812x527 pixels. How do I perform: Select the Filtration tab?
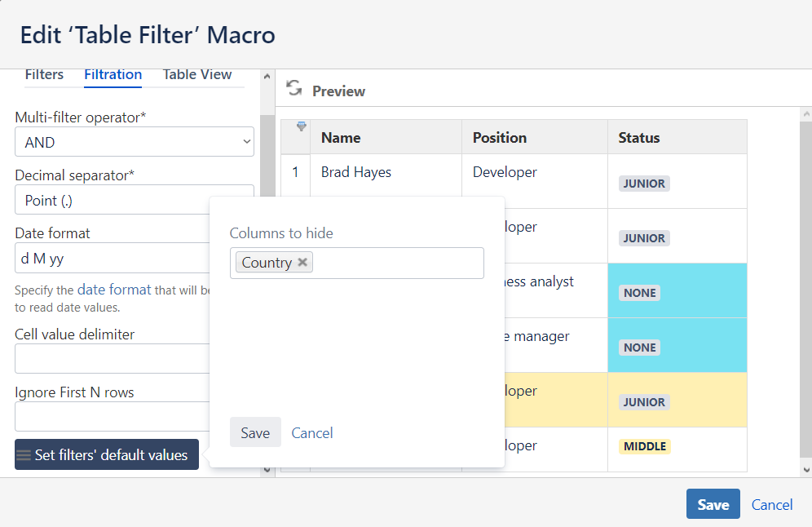click(x=113, y=74)
